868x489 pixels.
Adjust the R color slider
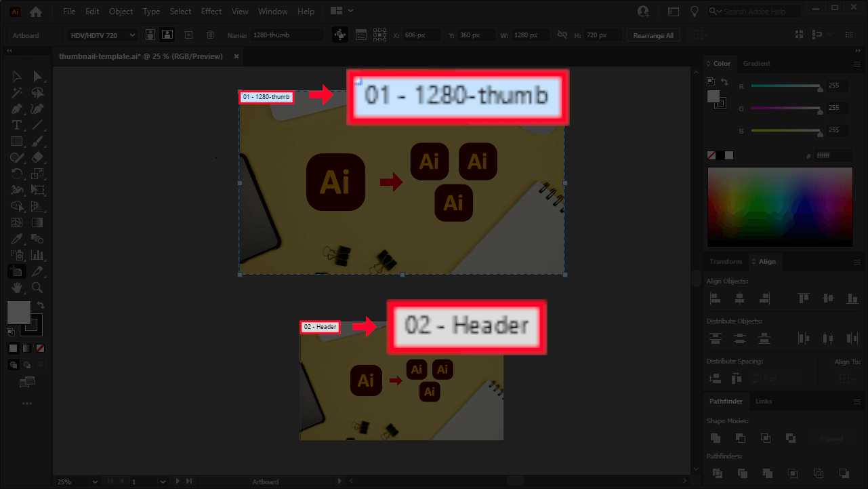pos(786,86)
